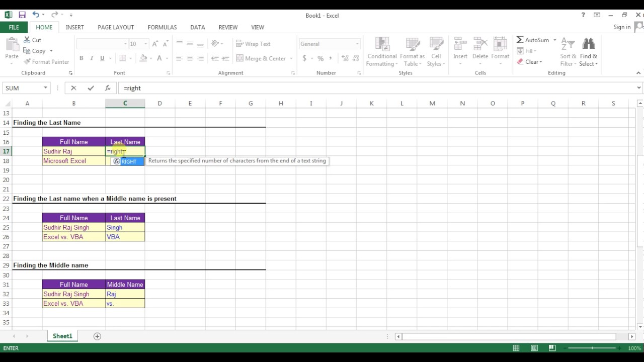Click the Wrap Text icon
The width and height of the screenshot is (644, 362).
click(239, 44)
